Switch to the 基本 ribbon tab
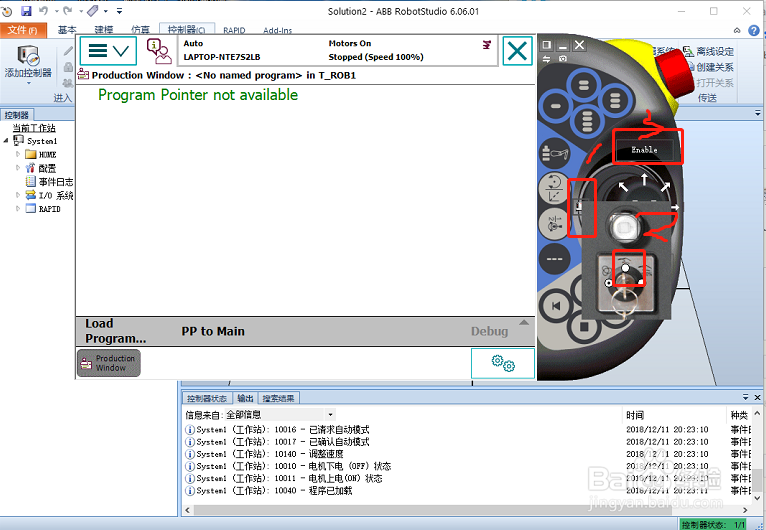This screenshot has height=530, width=766. tap(67, 30)
